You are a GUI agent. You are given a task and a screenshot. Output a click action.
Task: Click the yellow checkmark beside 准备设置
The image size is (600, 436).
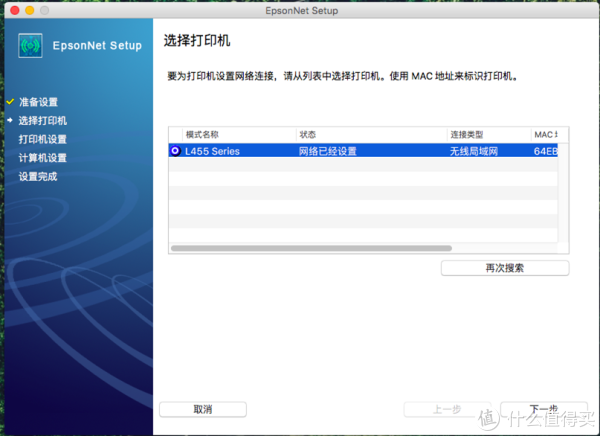pyautogui.click(x=10, y=101)
